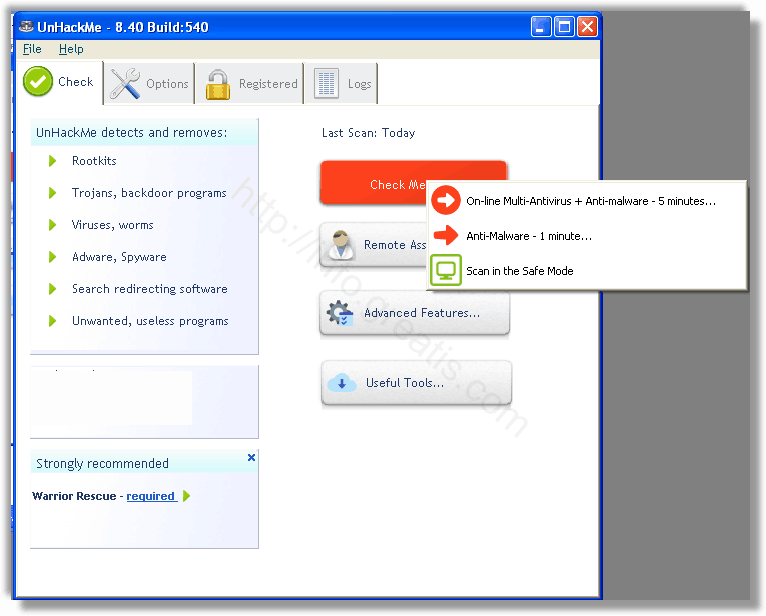The width and height of the screenshot is (766, 616).
Task: Click the green arrow beside Rootkits
Action: click(x=53, y=161)
